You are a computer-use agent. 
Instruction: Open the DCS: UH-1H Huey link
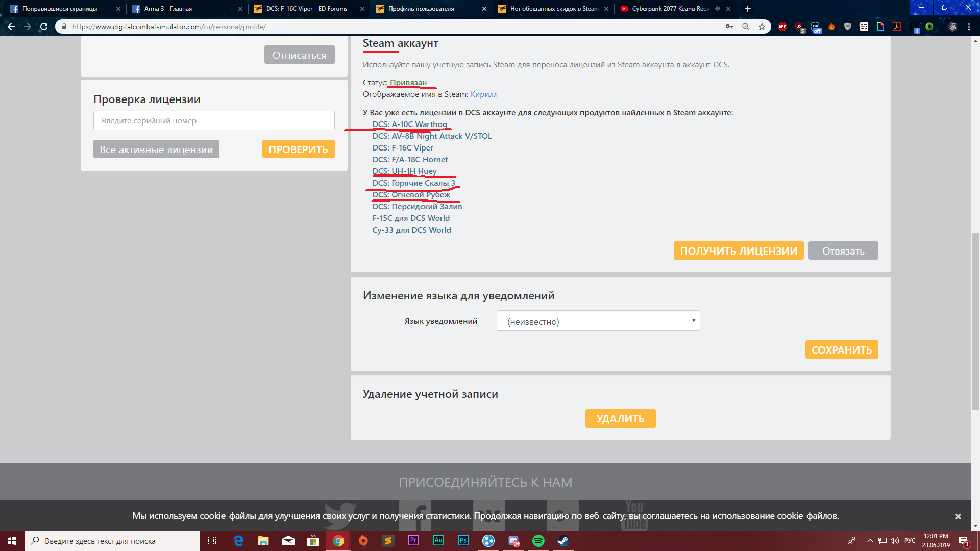click(405, 171)
